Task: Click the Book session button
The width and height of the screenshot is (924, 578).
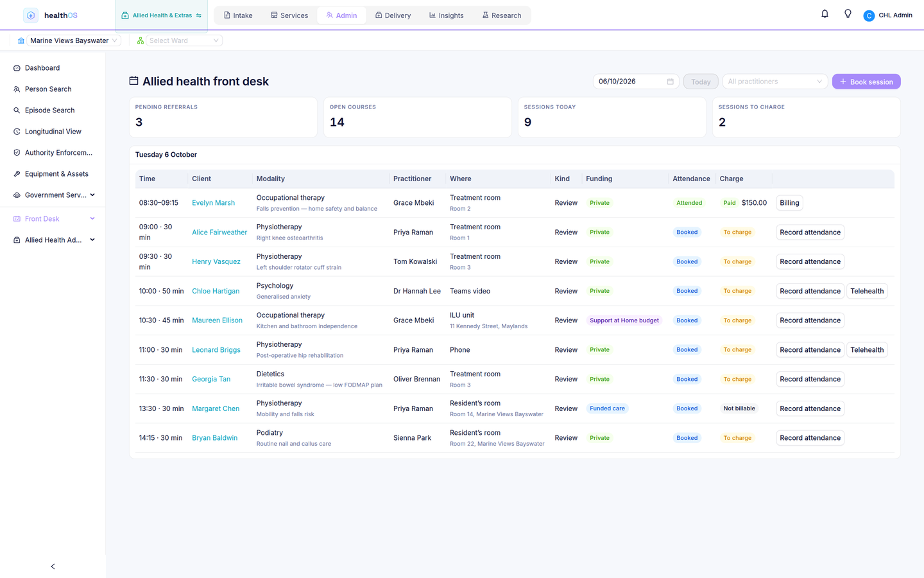Action: (866, 82)
